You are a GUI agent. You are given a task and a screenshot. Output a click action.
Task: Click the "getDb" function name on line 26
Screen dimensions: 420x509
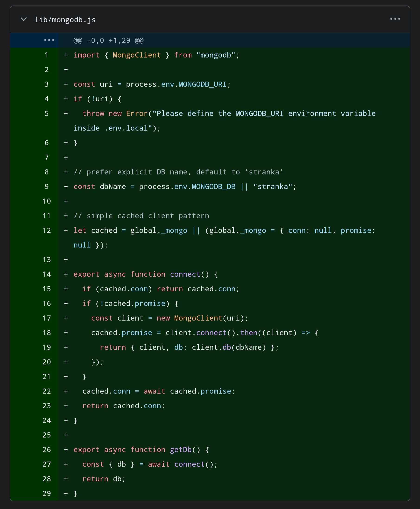tap(181, 450)
